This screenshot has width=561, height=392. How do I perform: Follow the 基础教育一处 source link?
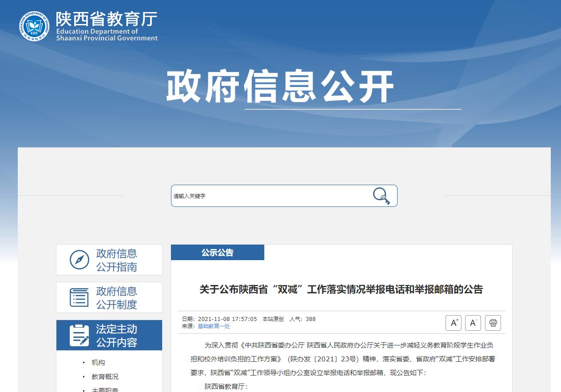[214, 326]
